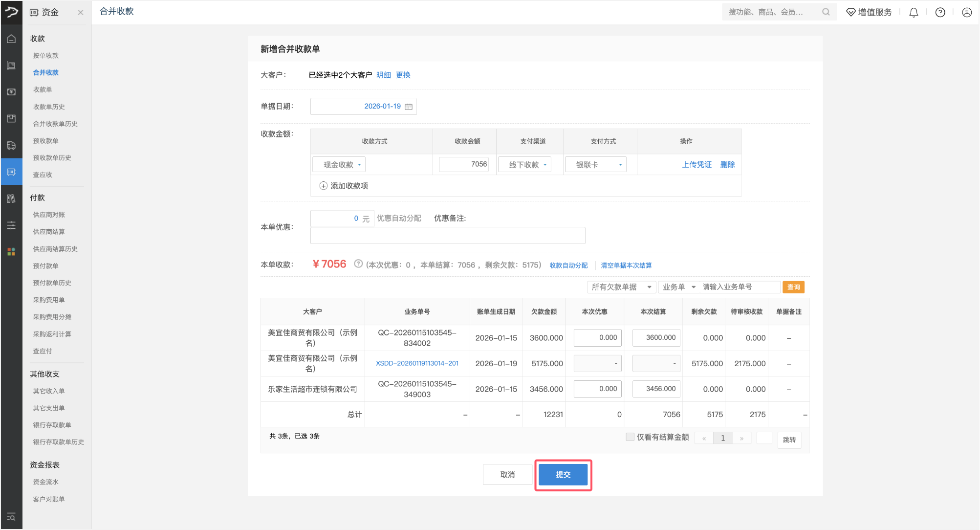Click the plus icon to add payment item
Image resolution: width=980 pixels, height=530 pixels.
click(x=323, y=186)
